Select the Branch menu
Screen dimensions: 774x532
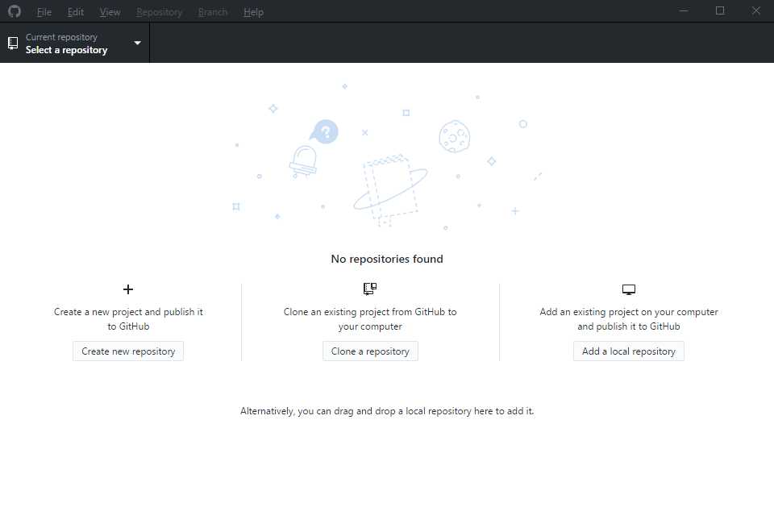(213, 12)
